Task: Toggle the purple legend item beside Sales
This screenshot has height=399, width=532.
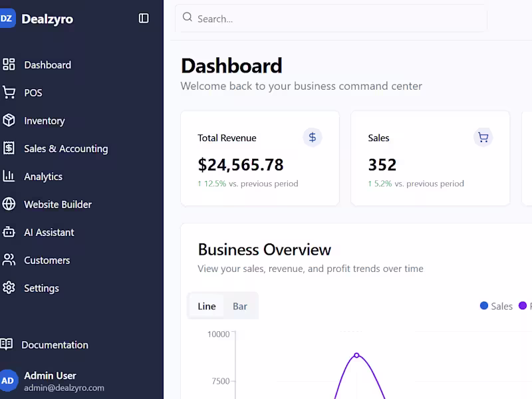Action: (522, 306)
